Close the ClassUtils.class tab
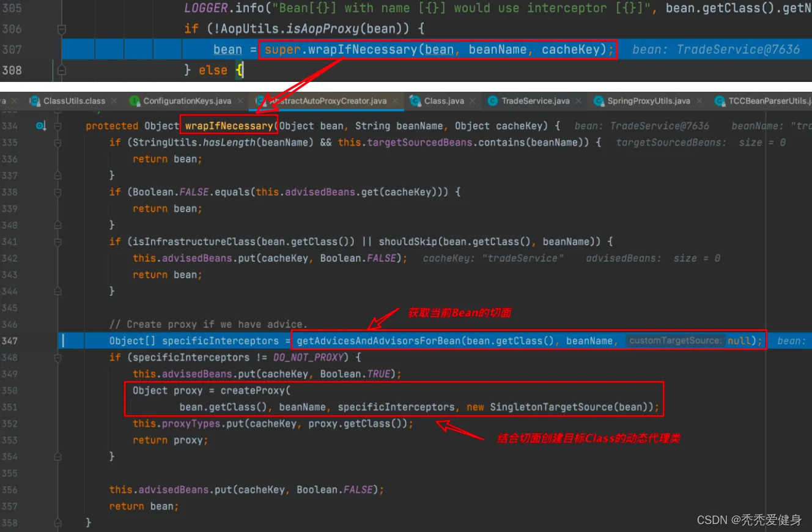Image resolution: width=812 pixels, height=532 pixels. 116,101
